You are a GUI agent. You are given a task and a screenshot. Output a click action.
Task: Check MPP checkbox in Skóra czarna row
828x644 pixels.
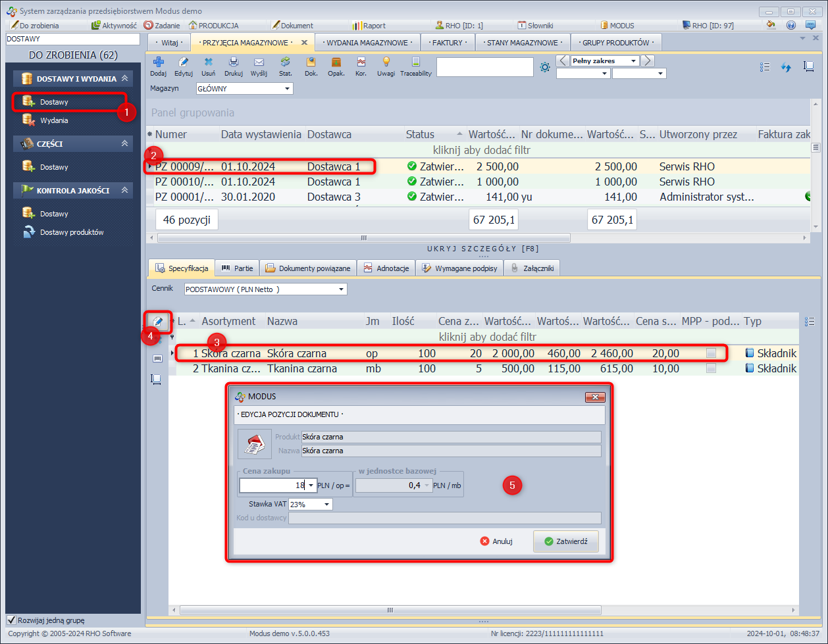(711, 354)
